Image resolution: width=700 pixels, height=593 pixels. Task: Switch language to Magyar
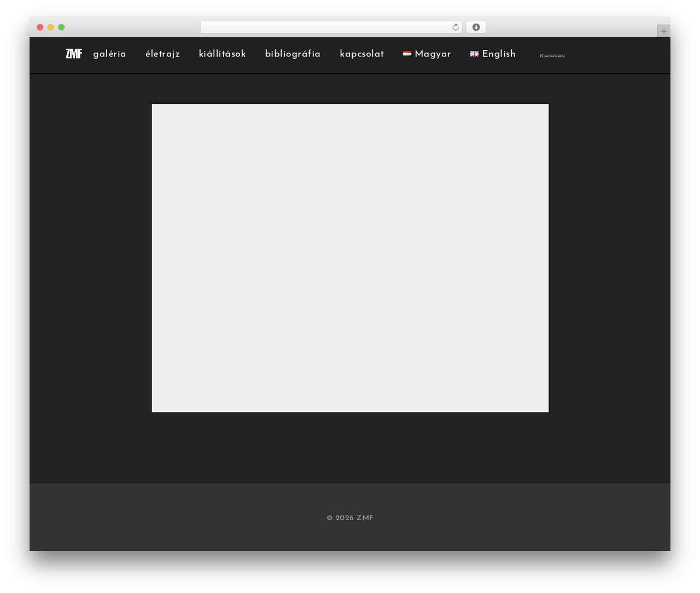click(427, 54)
